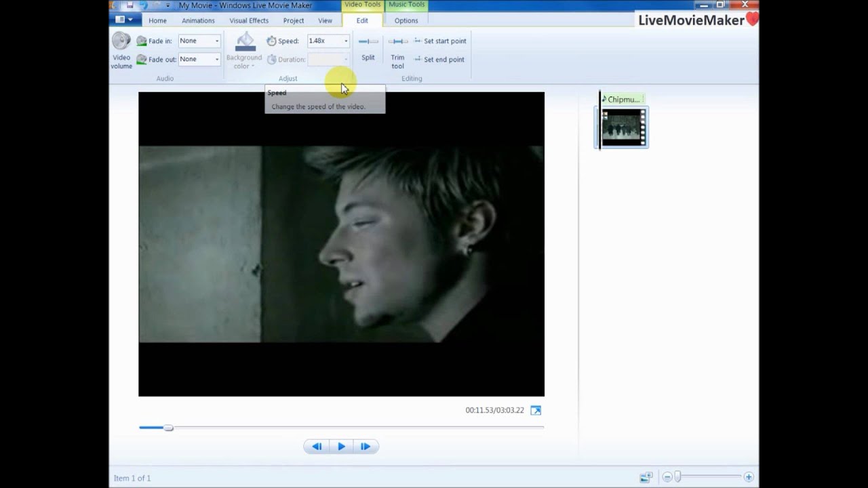Click the 00:11.53/03:03.22 time display
Screen dimensions: 868x488
pyautogui.click(x=494, y=410)
